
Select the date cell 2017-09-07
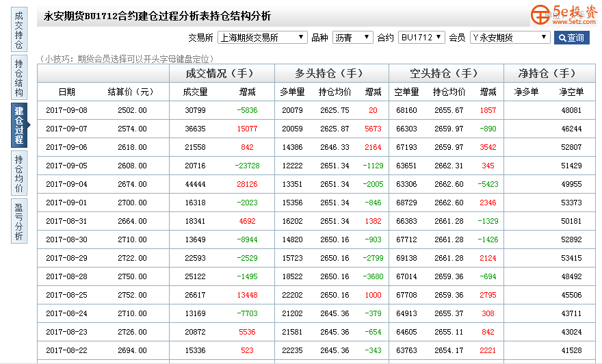pos(67,129)
